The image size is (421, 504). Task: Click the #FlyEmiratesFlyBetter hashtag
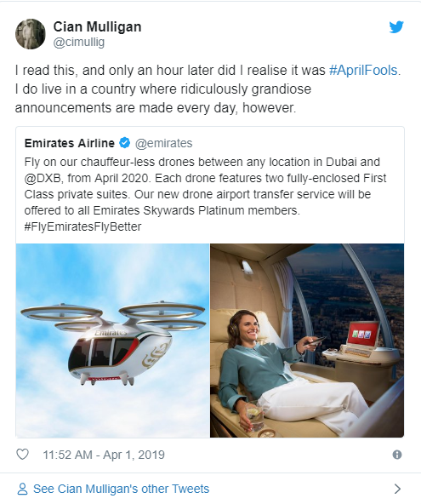pyautogui.click(x=82, y=226)
